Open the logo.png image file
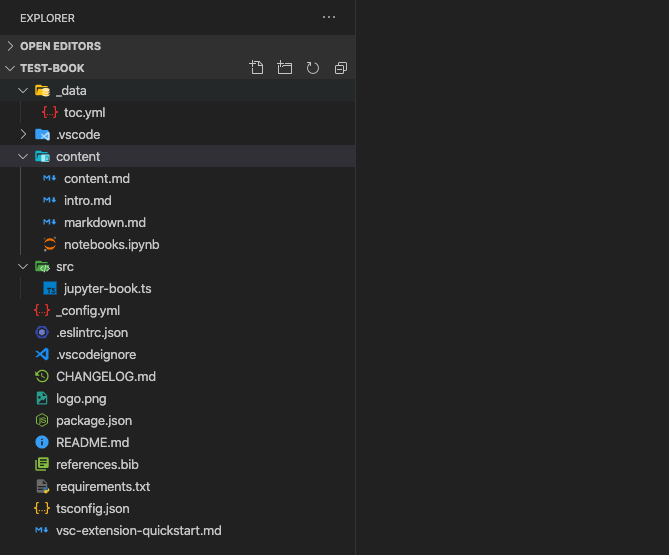The height and width of the screenshot is (555, 669). (x=81, y=399)
